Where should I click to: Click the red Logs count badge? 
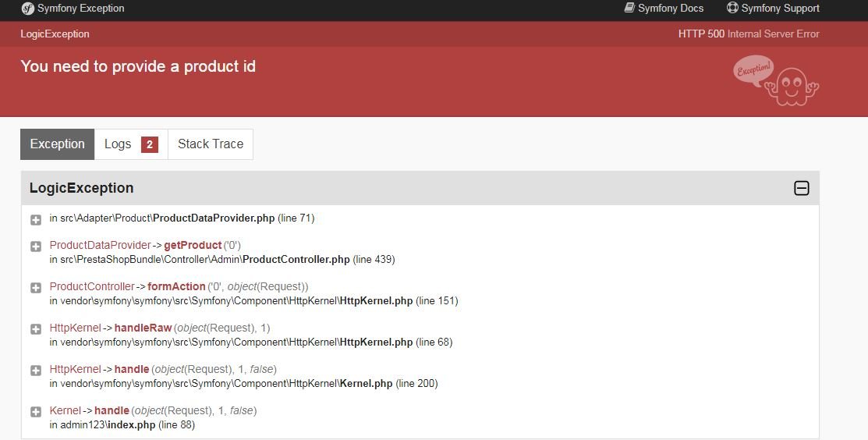[x=149, y=144]
